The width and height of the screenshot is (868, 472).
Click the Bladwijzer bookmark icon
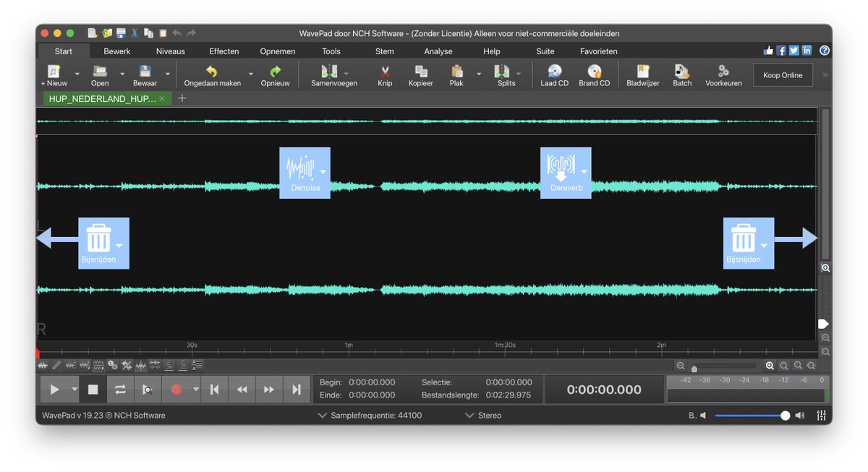(642, 72)
